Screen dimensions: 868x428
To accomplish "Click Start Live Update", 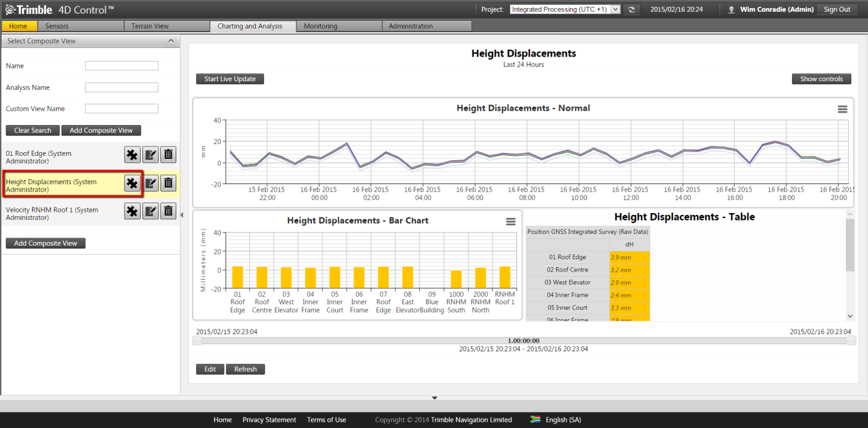I will point(230,79).
